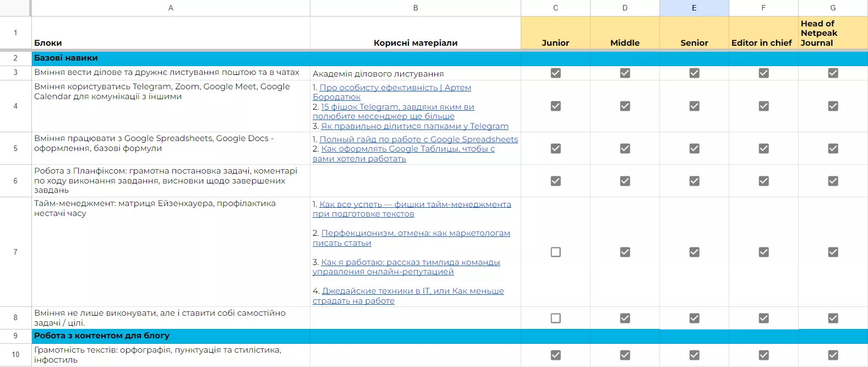Select the Базові навики section cell

(171, 58)
